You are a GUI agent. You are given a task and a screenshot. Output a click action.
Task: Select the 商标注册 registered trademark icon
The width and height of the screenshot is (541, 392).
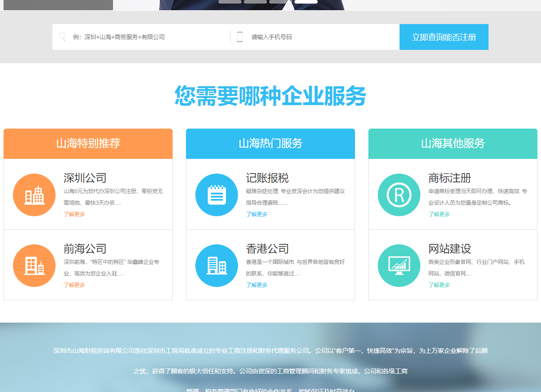[399, 194]
